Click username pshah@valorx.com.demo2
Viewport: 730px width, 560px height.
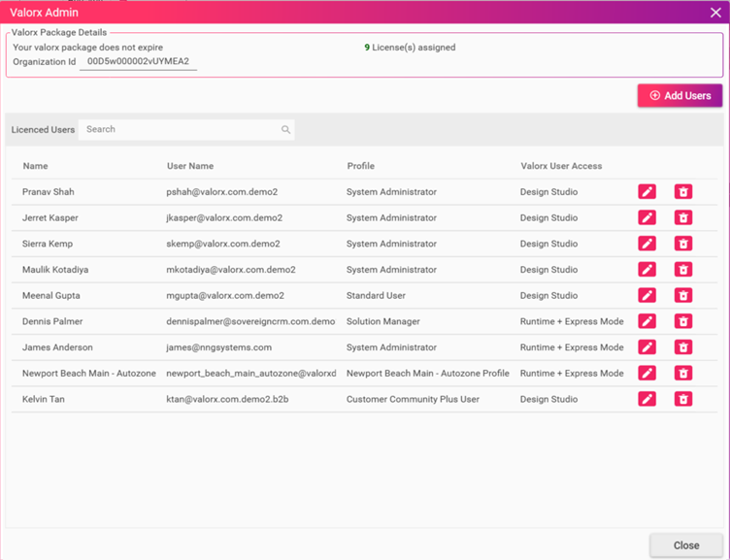tap(221, 192)
